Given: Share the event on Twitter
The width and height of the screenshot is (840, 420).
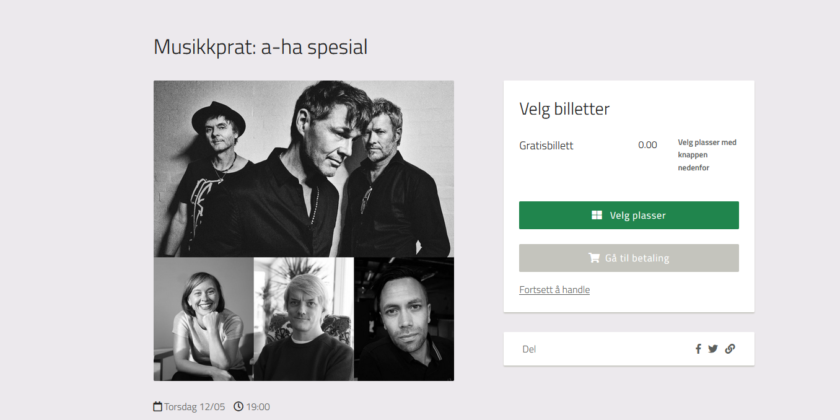Looking at the screenshot, I should click(713, 349).
